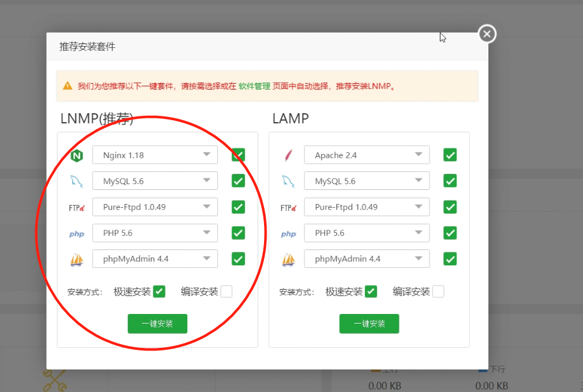Viewport: 583px width, 392px height.
Task: Click the FTP icon in LAMP panel
Action: click(x=288, y=208)
